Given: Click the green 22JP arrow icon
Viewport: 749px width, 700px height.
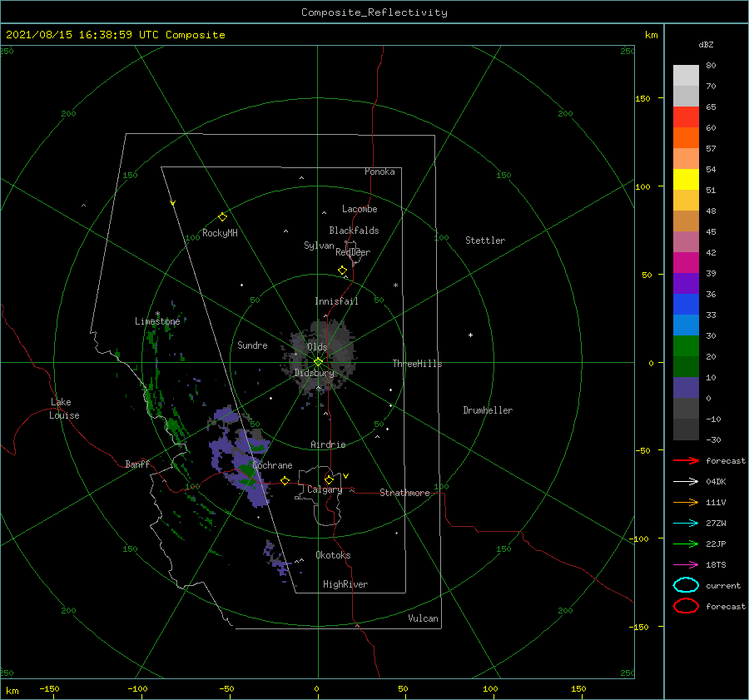Looking at the screenshot, I should [x=686, y=544].
